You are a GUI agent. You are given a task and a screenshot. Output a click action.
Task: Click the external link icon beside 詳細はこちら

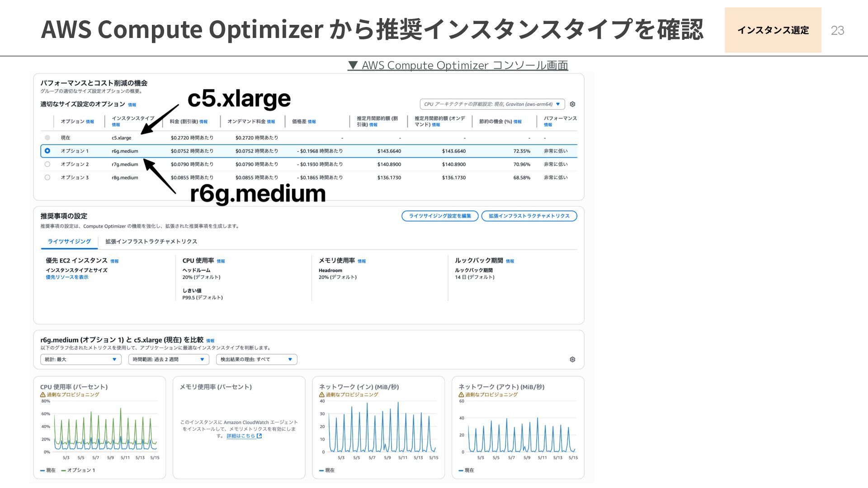pos(259,436)
